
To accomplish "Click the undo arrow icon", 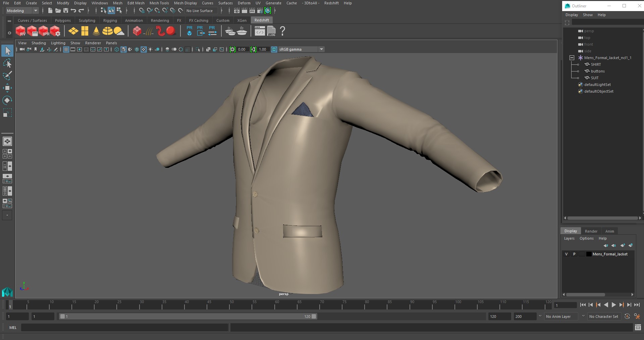I will [x=73, y=11].
